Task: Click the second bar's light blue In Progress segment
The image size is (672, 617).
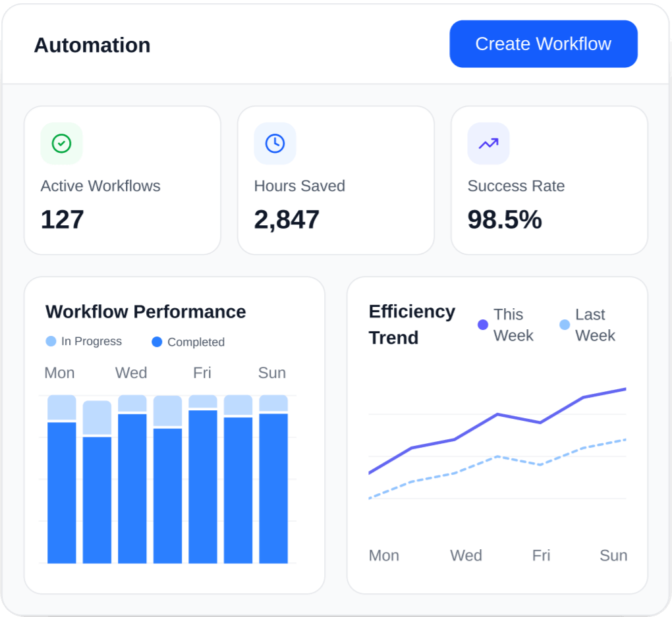Action: point(97,417)
